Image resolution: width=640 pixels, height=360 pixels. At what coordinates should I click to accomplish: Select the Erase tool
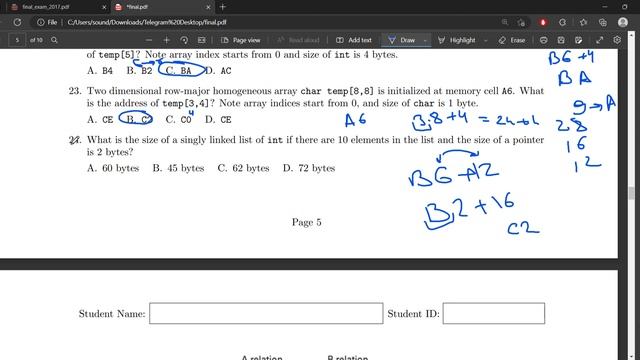[x=512, y=40]
